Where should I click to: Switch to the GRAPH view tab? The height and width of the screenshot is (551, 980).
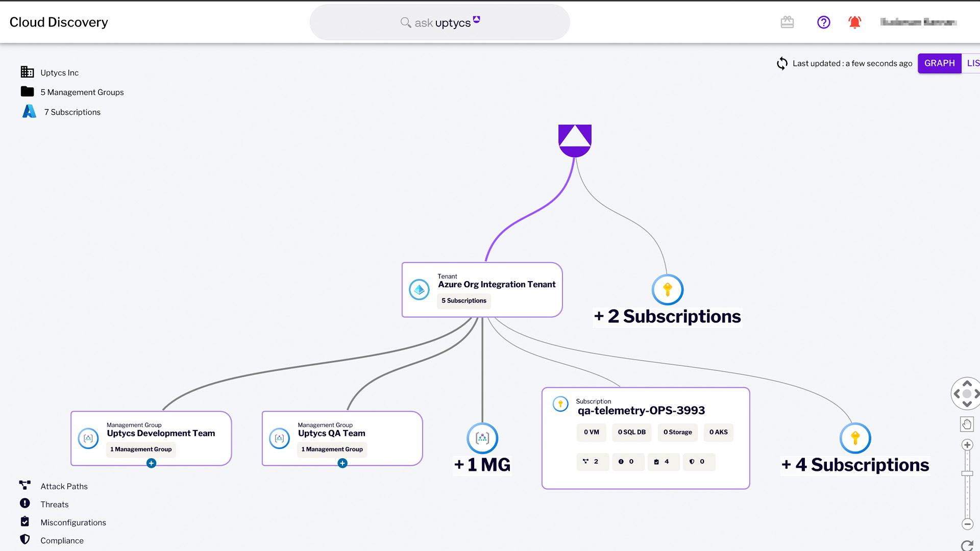939,63
